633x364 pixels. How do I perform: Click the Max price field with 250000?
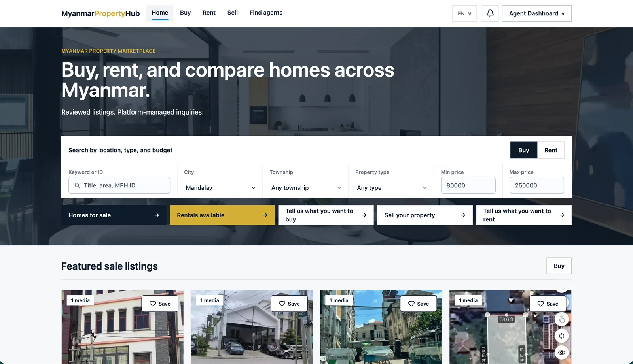(536, 185)
